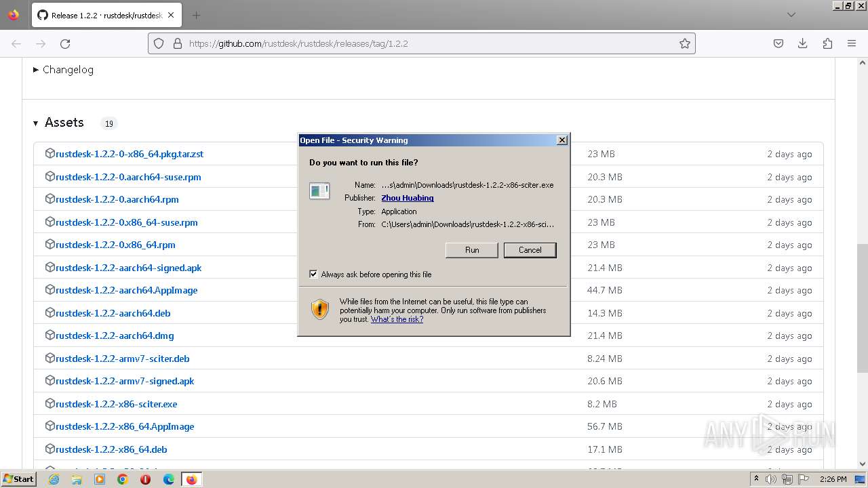Click the tracking protection shield icon
The height and width of the screenshot is (488, 868).
(159, 43)
